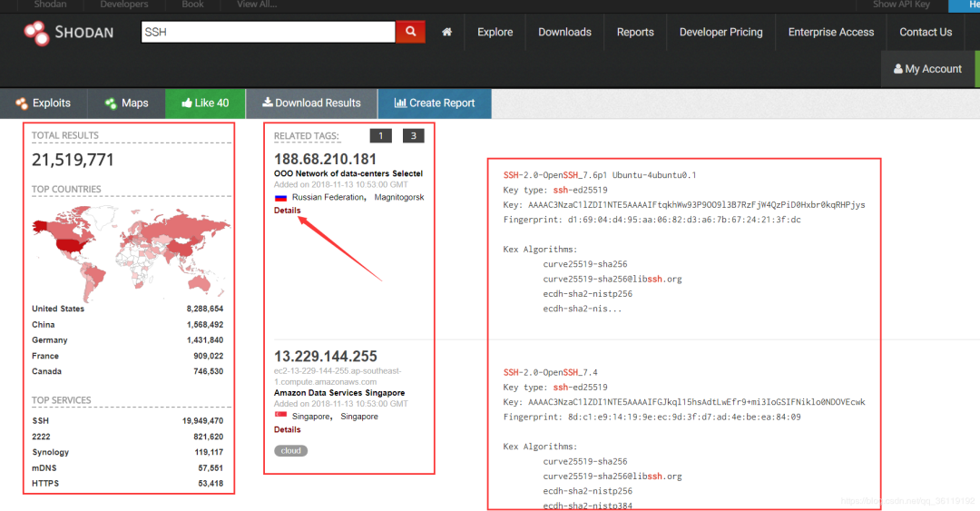The height and width of the screenshot is (511, 980).
Task: Open Developer Pricing page
Action: point(720,32)
